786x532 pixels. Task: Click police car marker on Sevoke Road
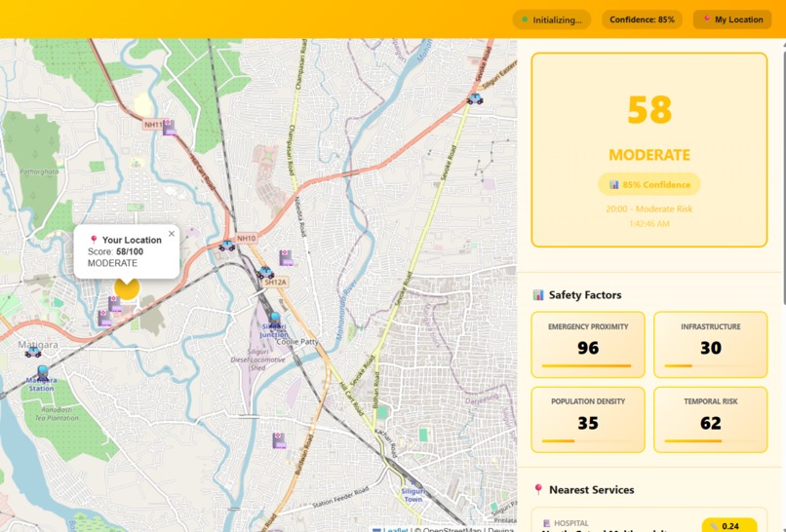pos(475,98)
